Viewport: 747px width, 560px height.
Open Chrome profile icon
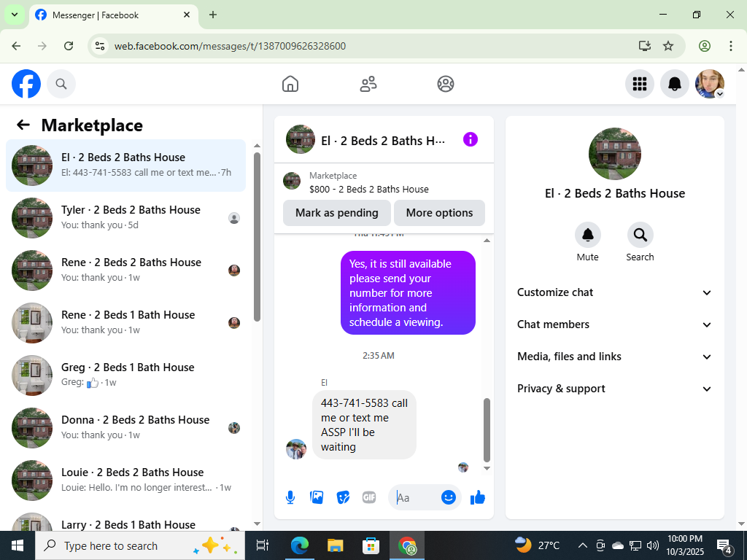(x=705, y=46)
